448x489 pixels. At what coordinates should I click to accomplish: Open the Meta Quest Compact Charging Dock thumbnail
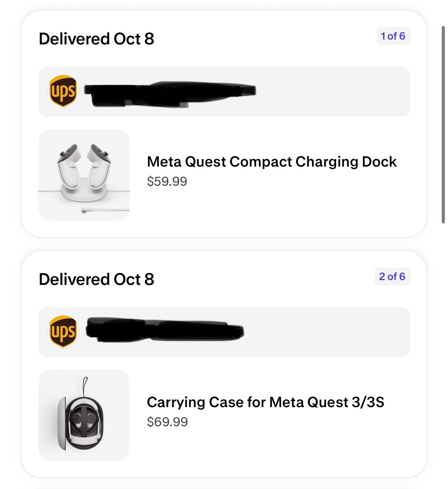pos(84,175)
